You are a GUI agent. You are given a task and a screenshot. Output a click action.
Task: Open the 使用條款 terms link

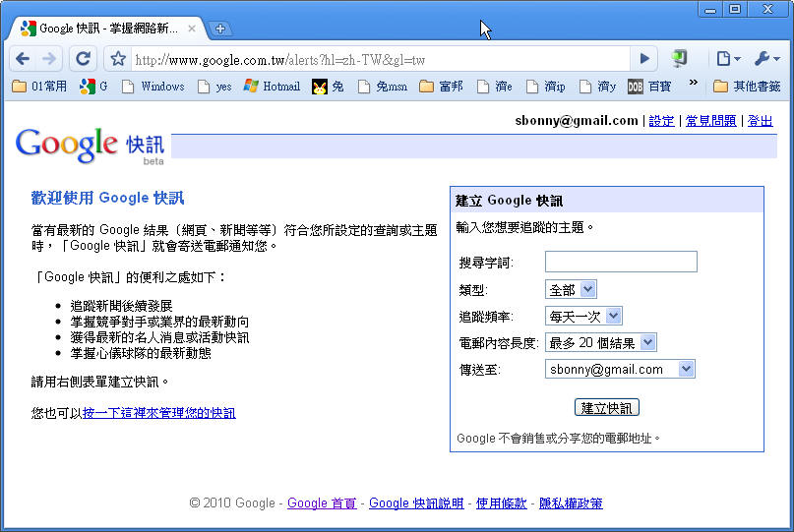(502, 503)
